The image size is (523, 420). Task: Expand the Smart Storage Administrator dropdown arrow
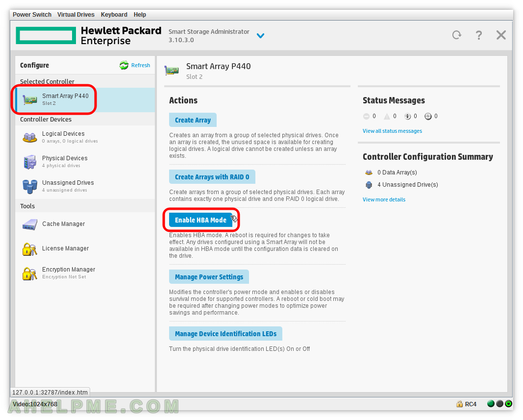tap(260, 36)
